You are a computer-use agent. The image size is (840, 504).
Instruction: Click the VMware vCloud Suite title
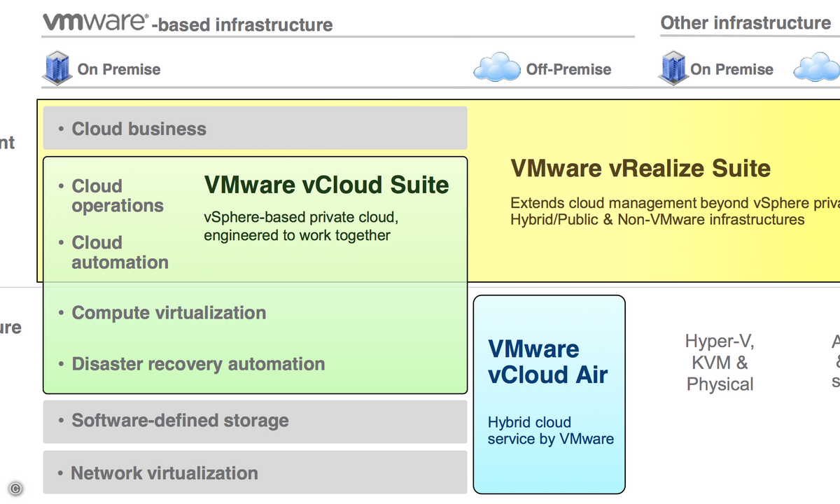pyautogui.click(x=326, y=185)
